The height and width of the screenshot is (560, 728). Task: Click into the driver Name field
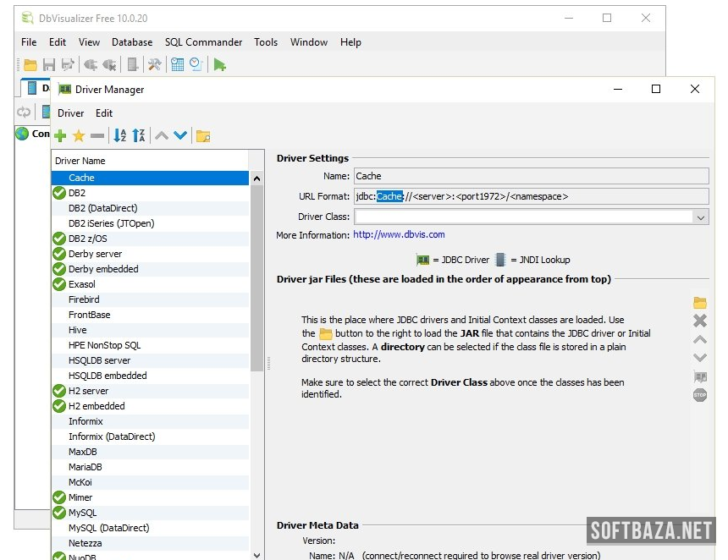(x=530, y=176)
